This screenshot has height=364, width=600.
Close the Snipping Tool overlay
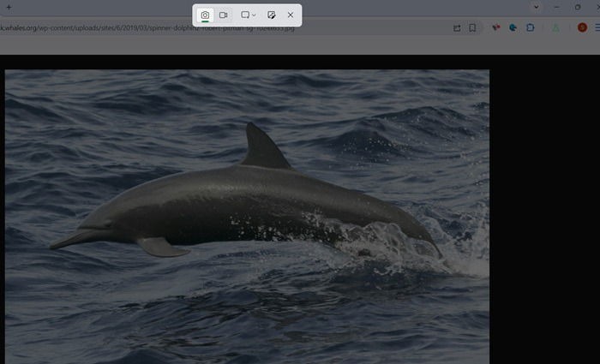click(x=291, y=15)
